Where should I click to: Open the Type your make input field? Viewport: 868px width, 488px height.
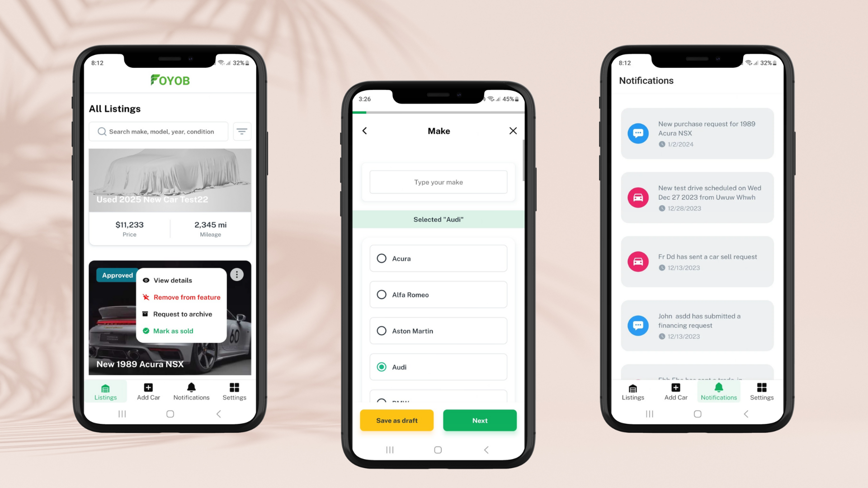(438, 182)
